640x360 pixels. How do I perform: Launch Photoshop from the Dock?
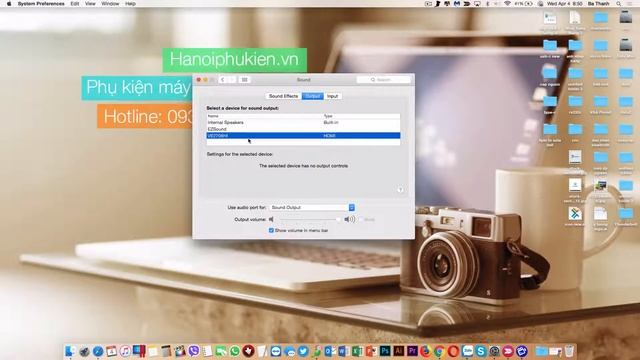385,351
